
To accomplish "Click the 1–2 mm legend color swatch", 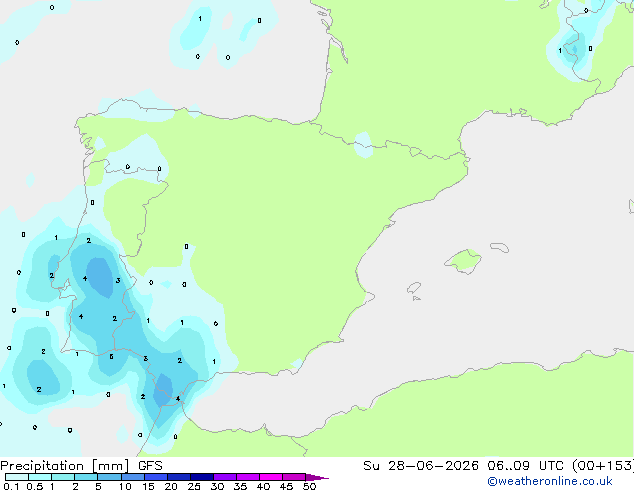I will 63,477.
